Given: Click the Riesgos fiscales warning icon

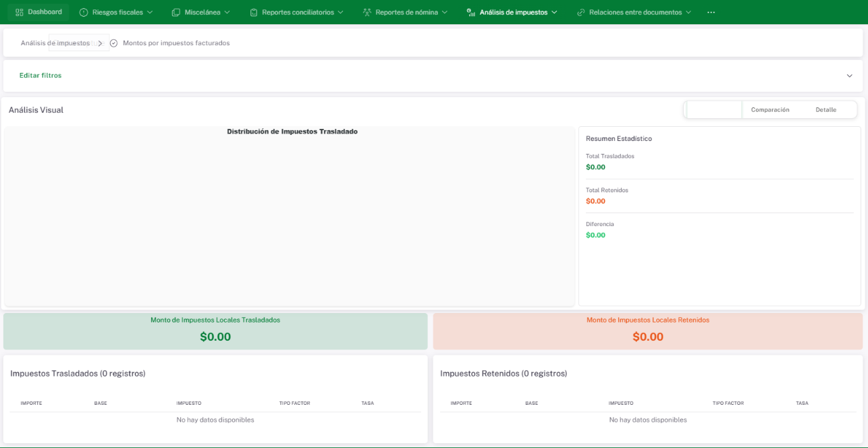Looking at the screenshot, I should tap(84, 12).
